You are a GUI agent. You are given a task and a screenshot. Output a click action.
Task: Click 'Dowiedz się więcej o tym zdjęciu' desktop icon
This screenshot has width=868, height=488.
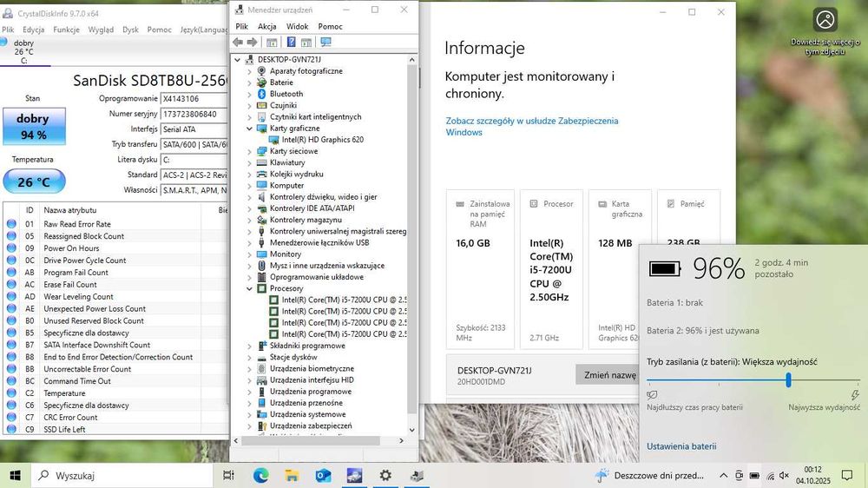[x=825, y=31]
